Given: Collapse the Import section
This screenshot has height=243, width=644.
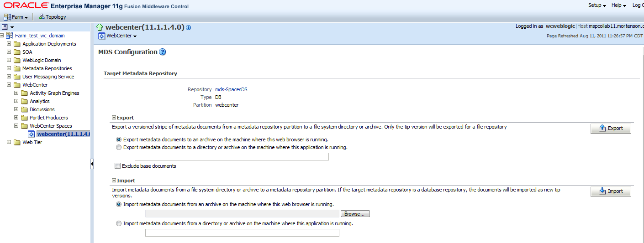Looking at the screenshot, I should 114,181.
